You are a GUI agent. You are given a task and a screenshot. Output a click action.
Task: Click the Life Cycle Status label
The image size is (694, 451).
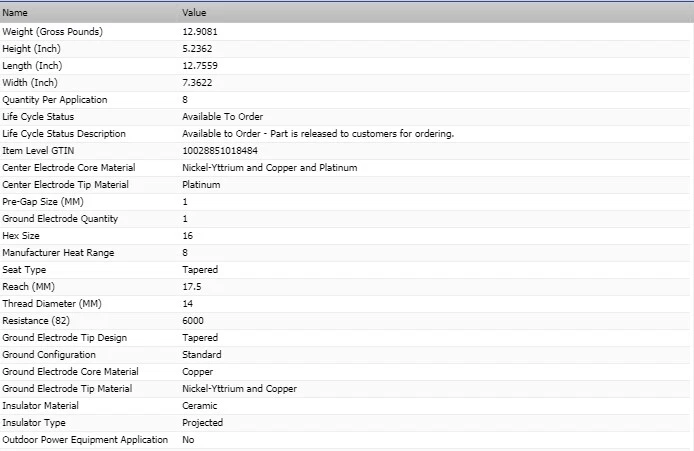click(38, 116)
